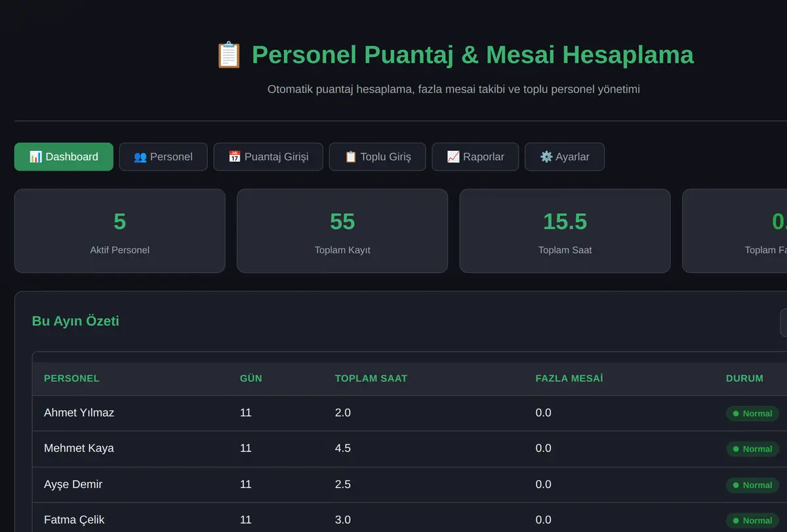The height and width of the screenshot is (532, 787).
Task: Select the Fatma Çelik row name
Action: [74, 520]
